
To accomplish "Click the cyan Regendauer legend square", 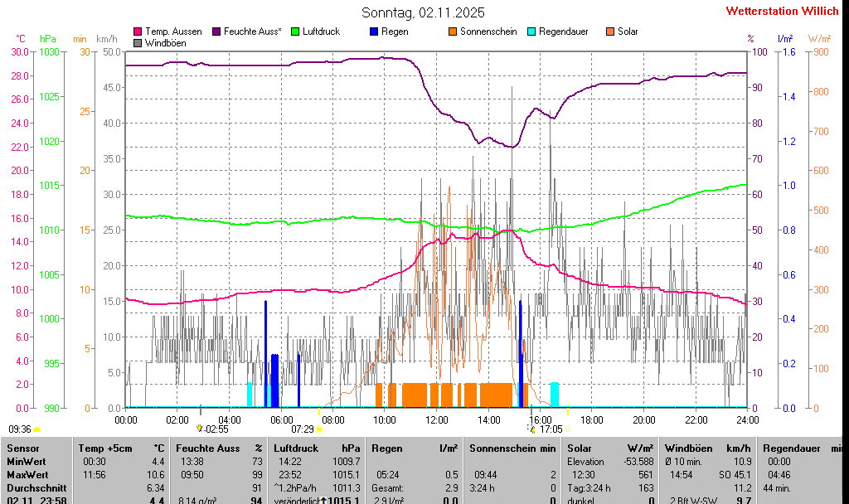I will [x=531, y=31].
